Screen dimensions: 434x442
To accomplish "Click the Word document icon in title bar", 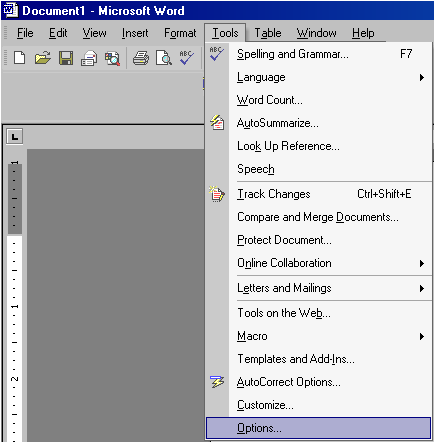I will (10, 10).
